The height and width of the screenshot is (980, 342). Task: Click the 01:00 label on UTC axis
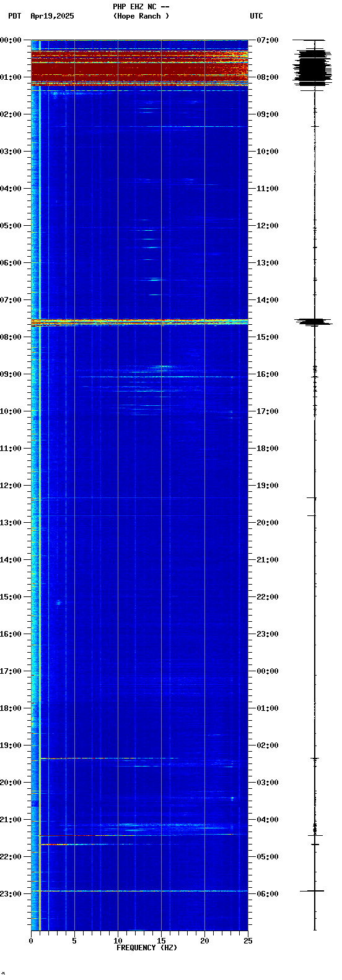pyautogui.click(x=268, y=708)
